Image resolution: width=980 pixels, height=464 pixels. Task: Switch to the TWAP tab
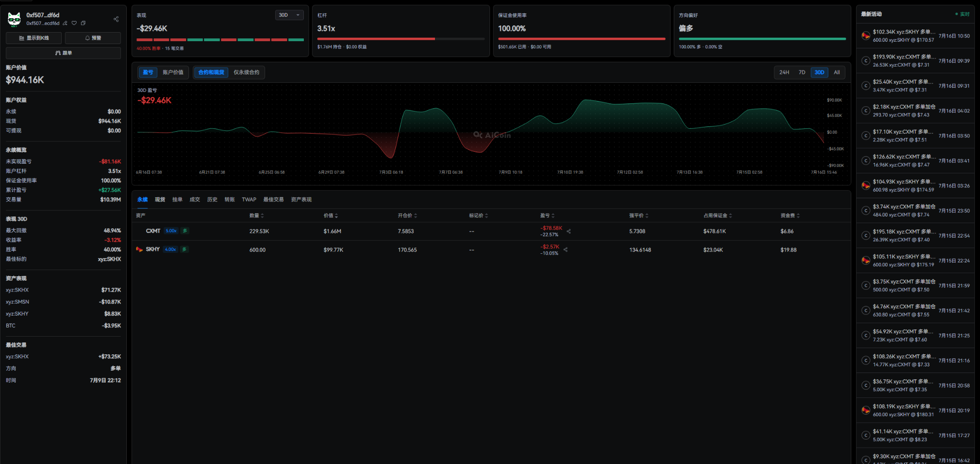[x=249, y=200]
